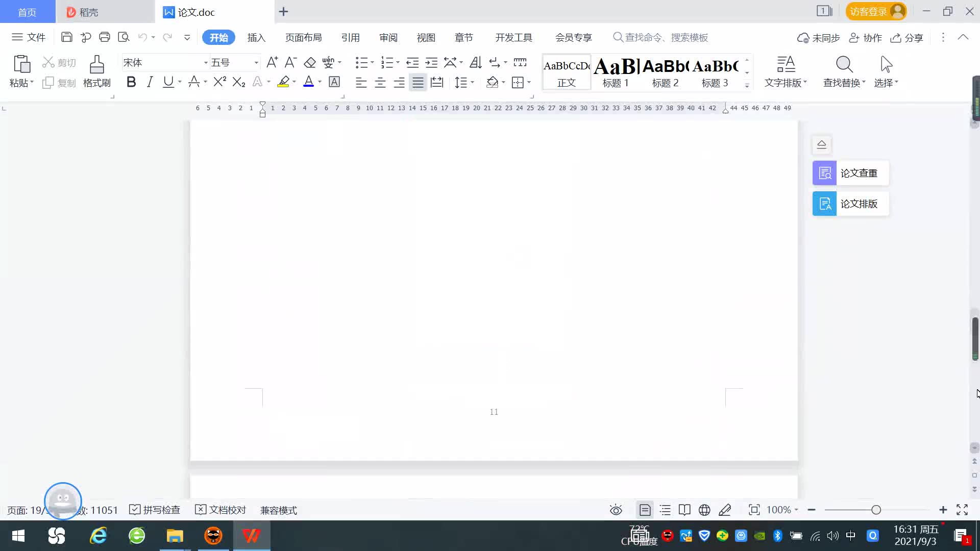
Task: Click the 论文排版 button
Action: pos(850,204)
